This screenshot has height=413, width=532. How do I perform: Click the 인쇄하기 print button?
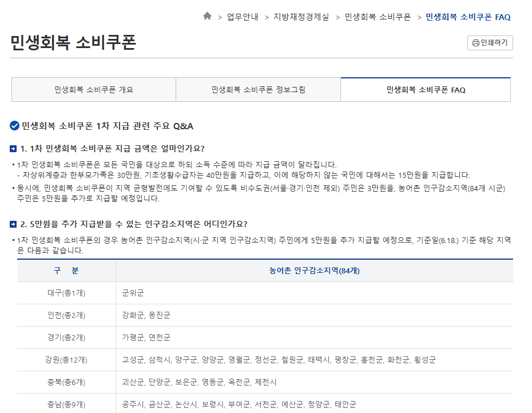coord(490,43)
